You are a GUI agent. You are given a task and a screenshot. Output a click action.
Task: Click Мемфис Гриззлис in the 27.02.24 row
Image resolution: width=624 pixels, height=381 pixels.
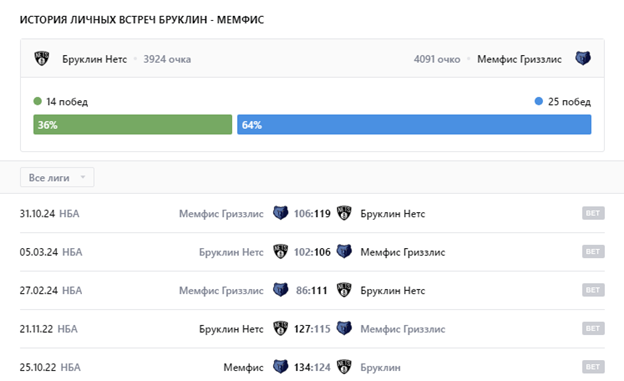(221, 291)
